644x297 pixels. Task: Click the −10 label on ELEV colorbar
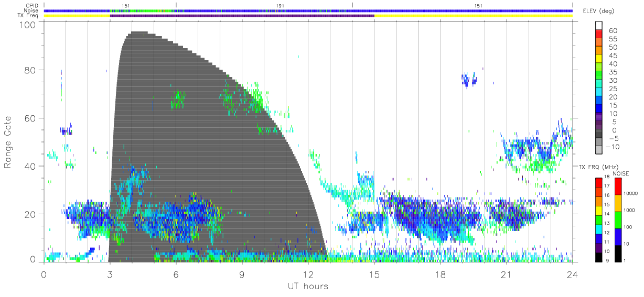[x=613, y=147]
